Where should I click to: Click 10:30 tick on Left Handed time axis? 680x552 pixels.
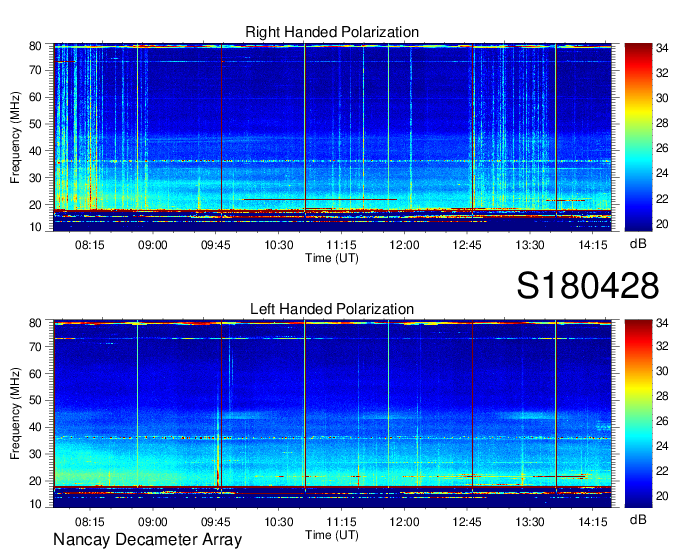[x=279, y=522]
